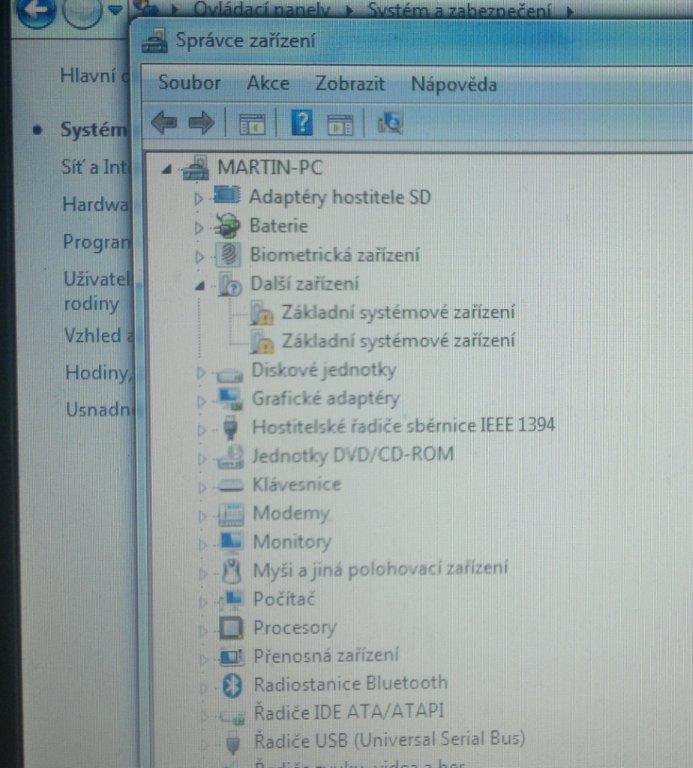Click Back button in Control Panel window
This screenshot has height=768, width=693.
35,11
